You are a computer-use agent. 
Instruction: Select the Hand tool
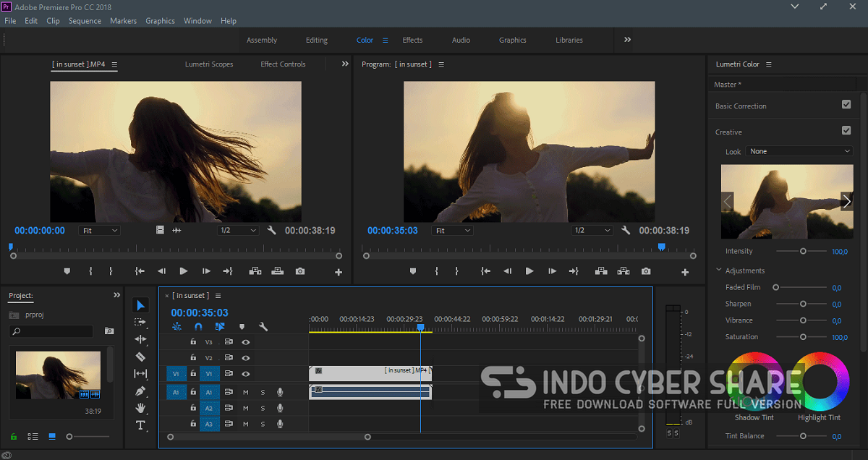coord(141,408)
